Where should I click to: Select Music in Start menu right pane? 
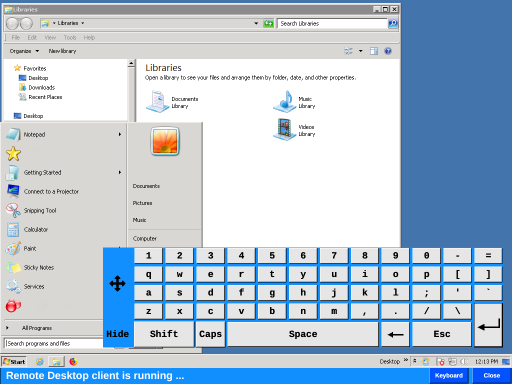pyautogui.click(x=139, y=220)
